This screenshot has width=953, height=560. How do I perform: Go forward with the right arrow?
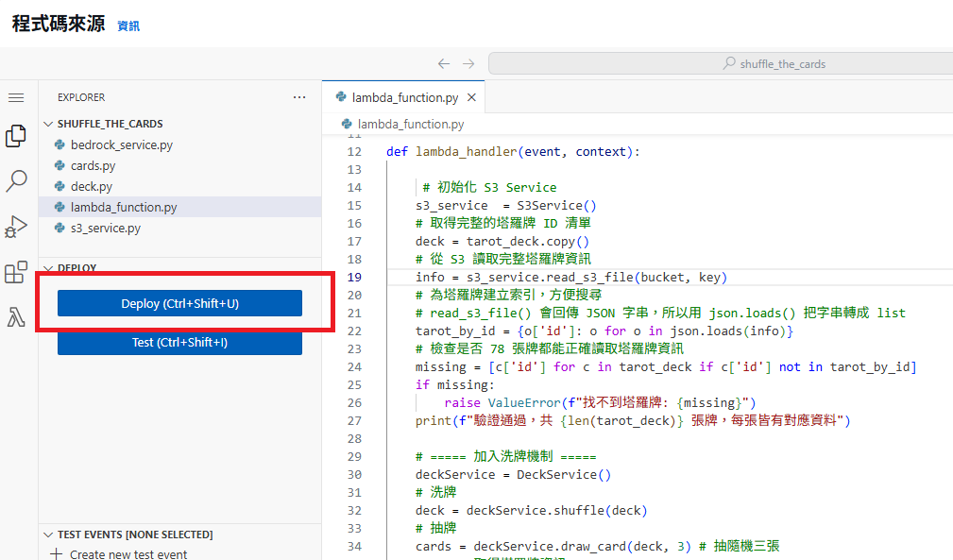pos(468,64)
